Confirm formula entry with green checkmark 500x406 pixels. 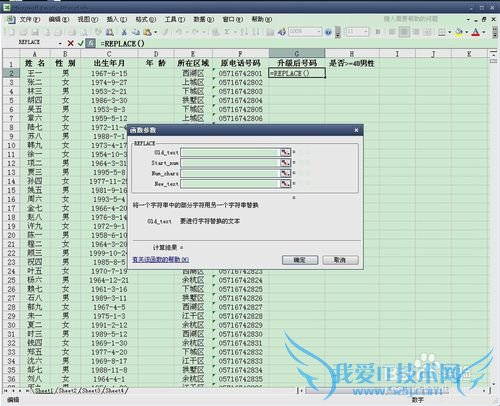click(x=80, y=43)
